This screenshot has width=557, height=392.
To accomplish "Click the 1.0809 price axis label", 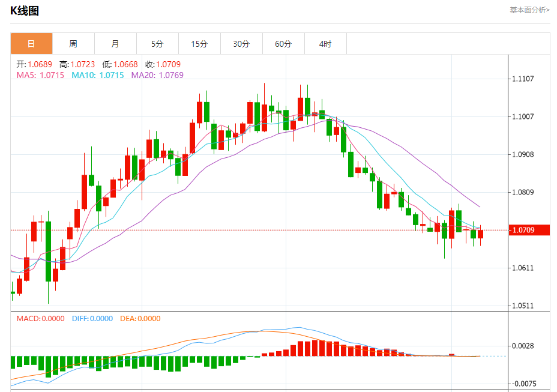I will (523, 192).
